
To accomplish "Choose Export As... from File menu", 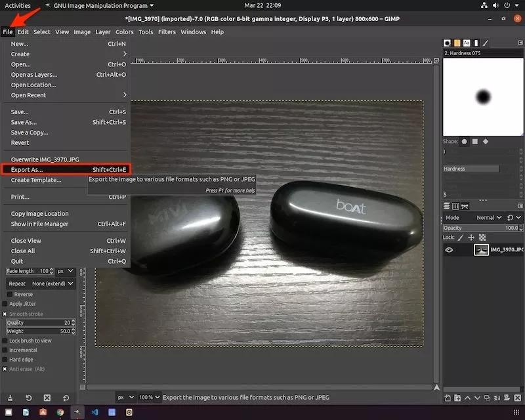I will pyautogui.click(x=66, y=170).
